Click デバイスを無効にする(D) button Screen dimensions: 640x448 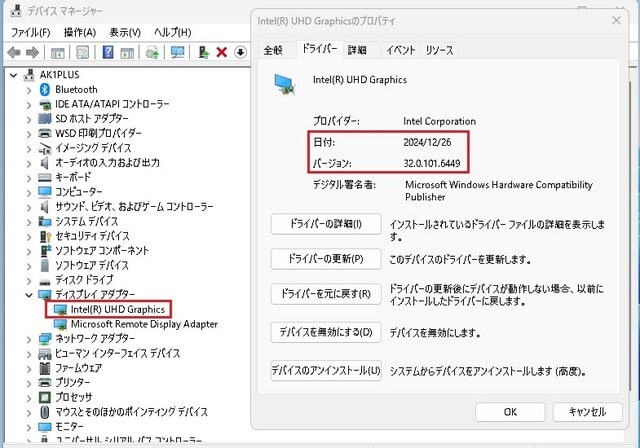tap(326, 332)
